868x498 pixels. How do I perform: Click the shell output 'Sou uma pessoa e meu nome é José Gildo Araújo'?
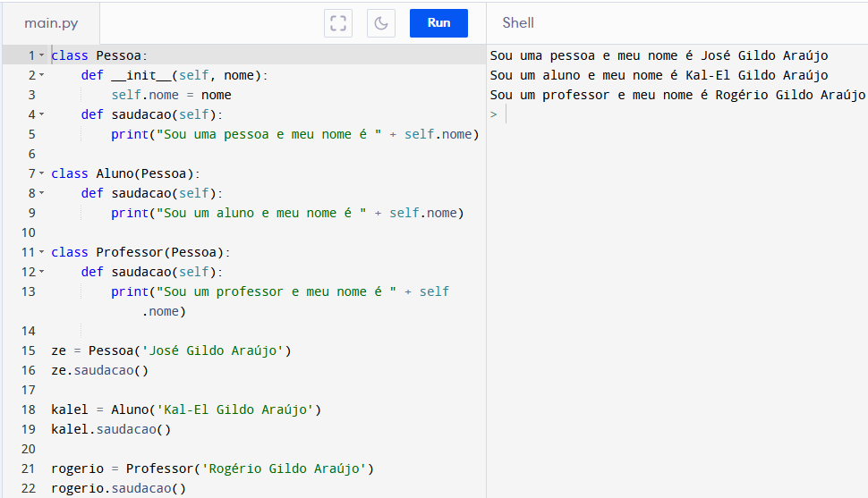(659, 55)
